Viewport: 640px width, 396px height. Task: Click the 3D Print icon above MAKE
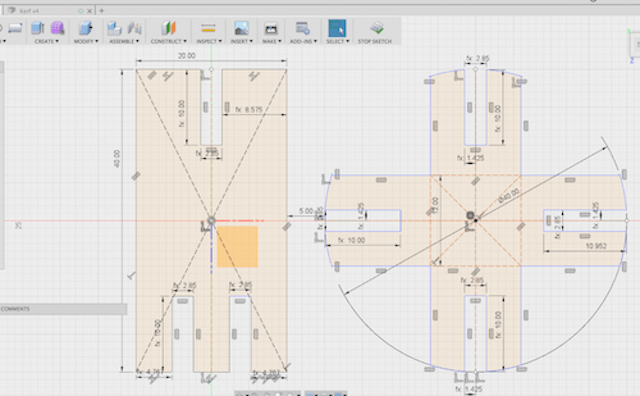point(271,29)
